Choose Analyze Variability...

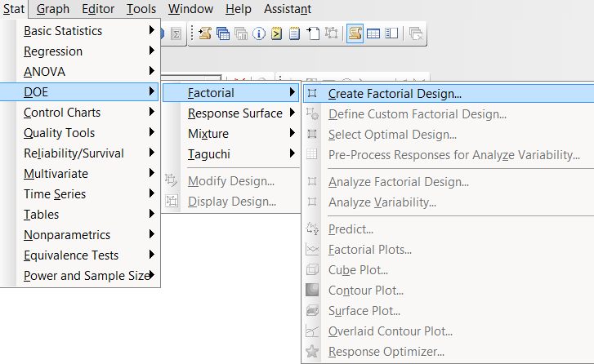(x=449, y=202)
